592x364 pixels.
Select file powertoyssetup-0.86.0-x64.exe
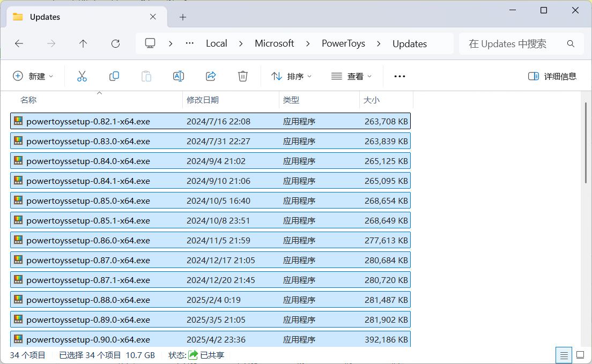tap(211, 240)
